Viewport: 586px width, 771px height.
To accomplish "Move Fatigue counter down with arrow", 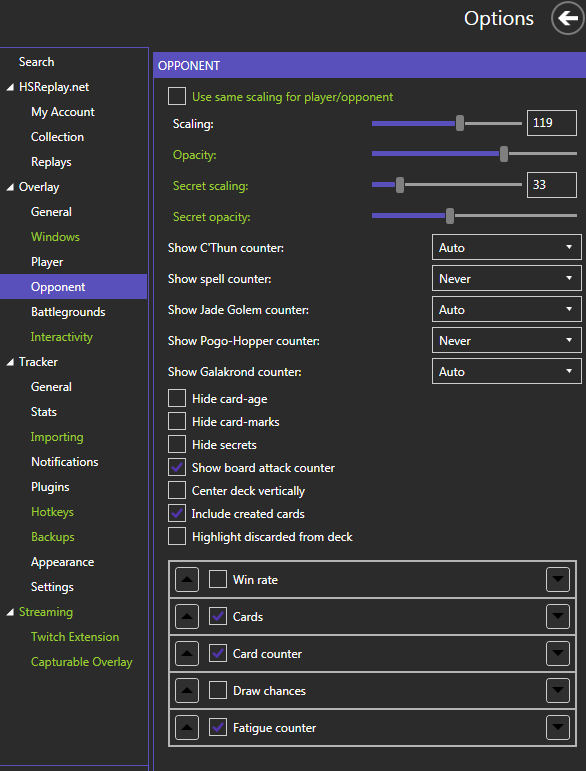I will click(557, 728).
